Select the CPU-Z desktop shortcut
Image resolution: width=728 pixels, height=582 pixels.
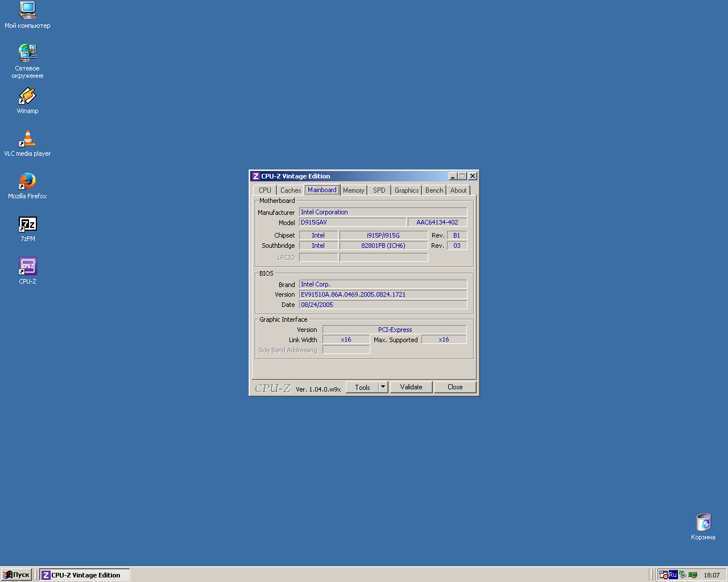pyautogui.click(x=27, y=271)
